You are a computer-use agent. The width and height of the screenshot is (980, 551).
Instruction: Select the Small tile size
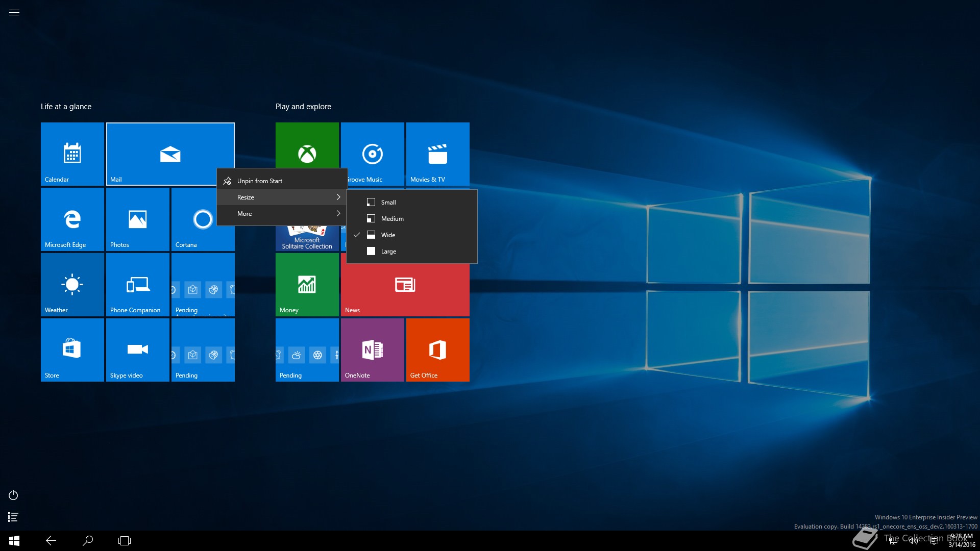click(412, 203)
